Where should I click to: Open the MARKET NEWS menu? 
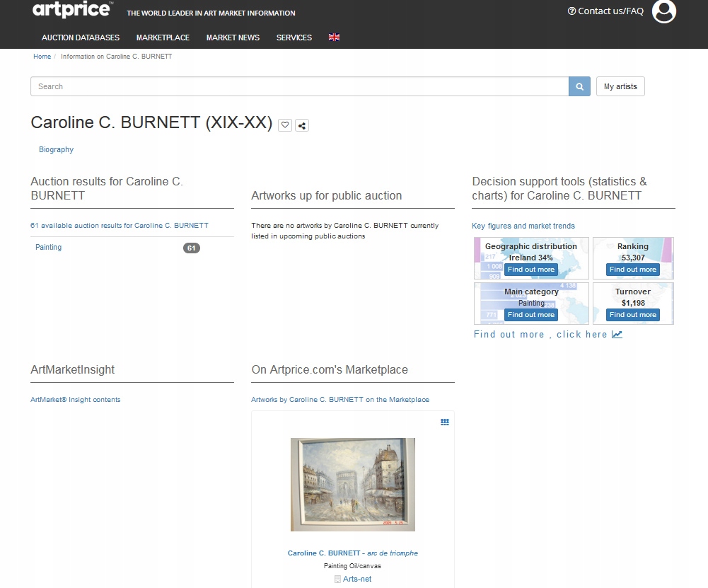point(233,38)
